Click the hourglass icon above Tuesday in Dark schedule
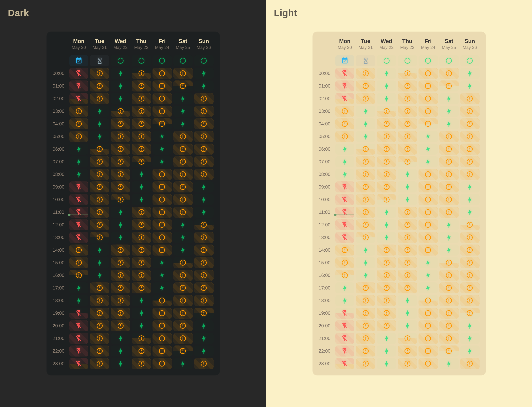 100,61
